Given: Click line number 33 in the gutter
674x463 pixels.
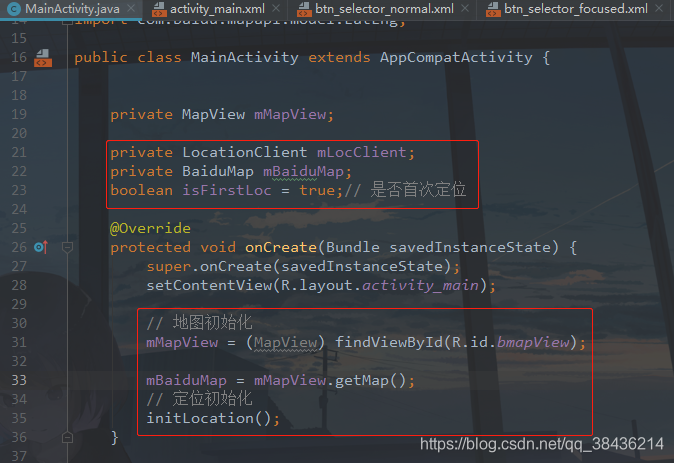Looking at the screenshot, I should click(x=19, y=380).
